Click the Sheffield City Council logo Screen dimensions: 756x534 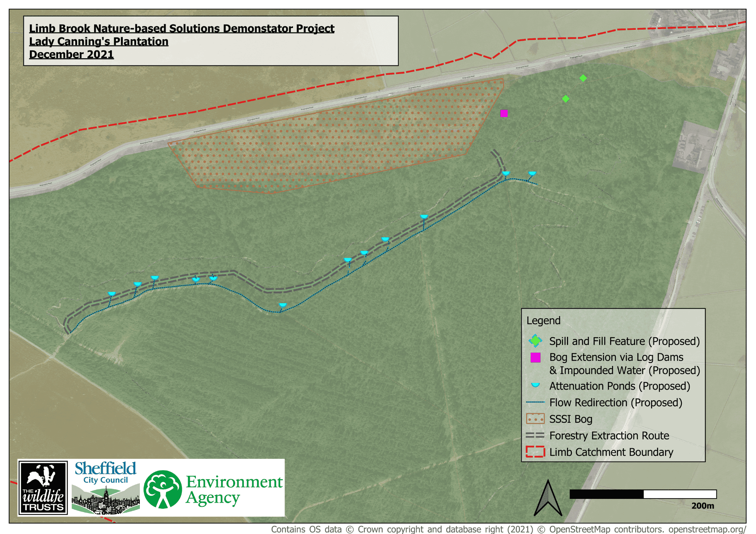[105, 488]
